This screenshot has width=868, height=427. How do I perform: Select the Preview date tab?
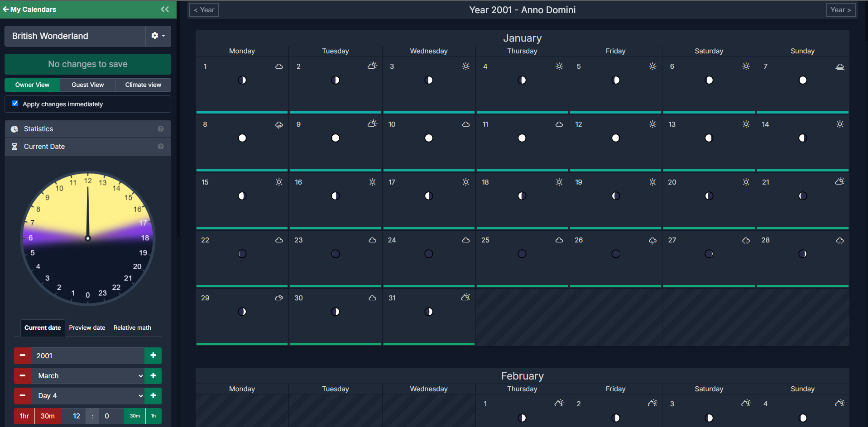click(x=87, y=328)
